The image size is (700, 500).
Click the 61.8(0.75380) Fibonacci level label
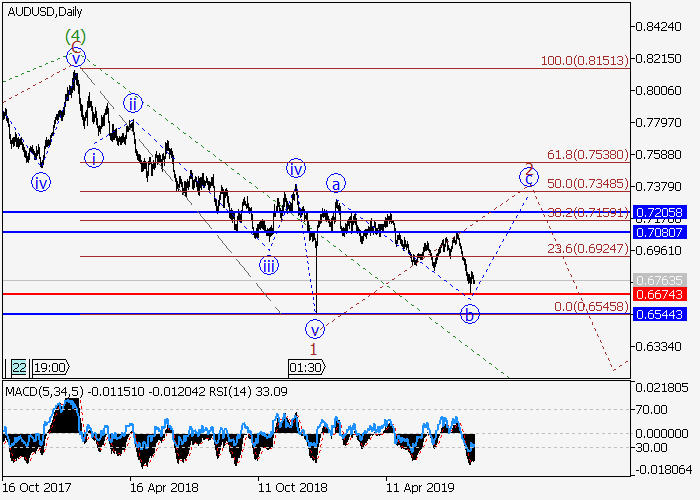pyautogui.click(x=587, y=155)
